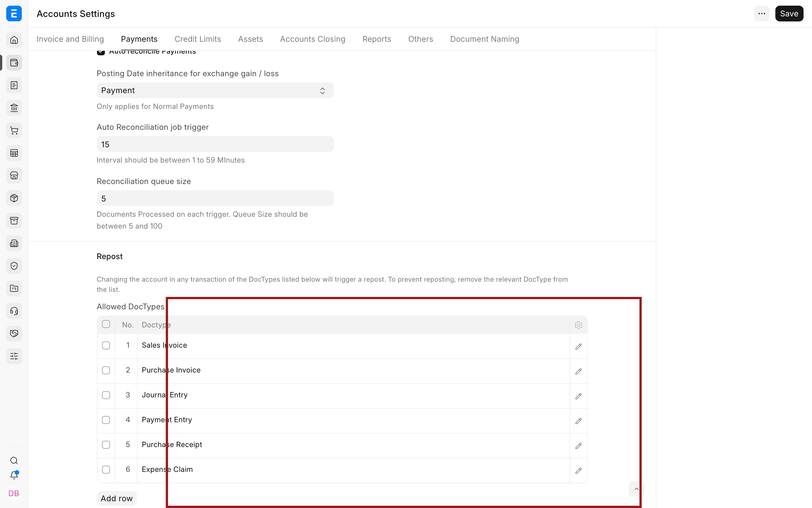812x508 pixels.
Task: Switch to Invoice and Billing tab
Action: coord(70,39)
